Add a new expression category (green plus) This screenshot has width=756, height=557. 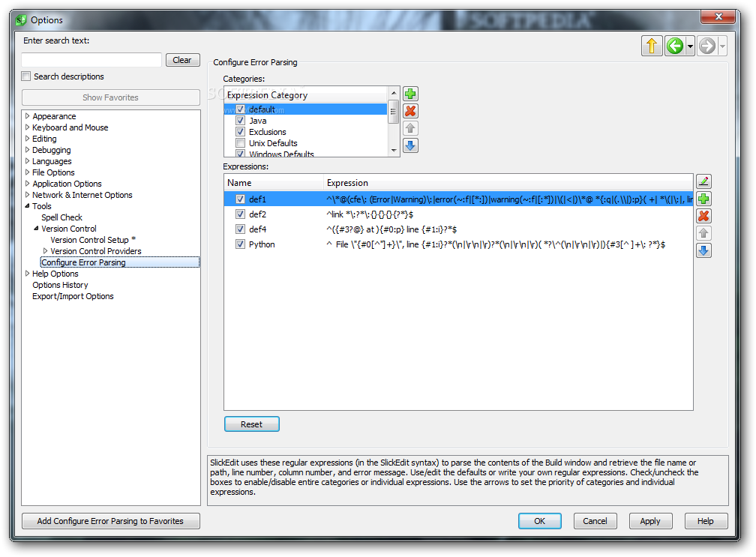pyautogui.click(x=410, y=94)
